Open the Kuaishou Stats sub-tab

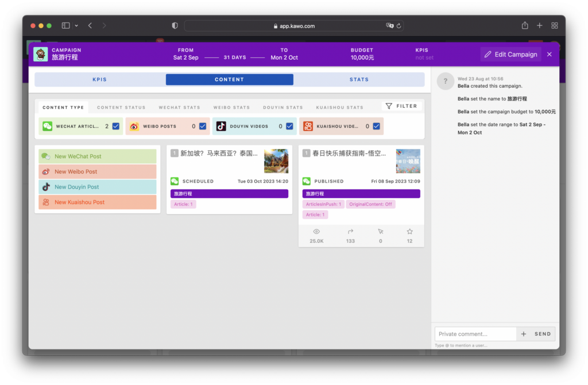point(339,107)
